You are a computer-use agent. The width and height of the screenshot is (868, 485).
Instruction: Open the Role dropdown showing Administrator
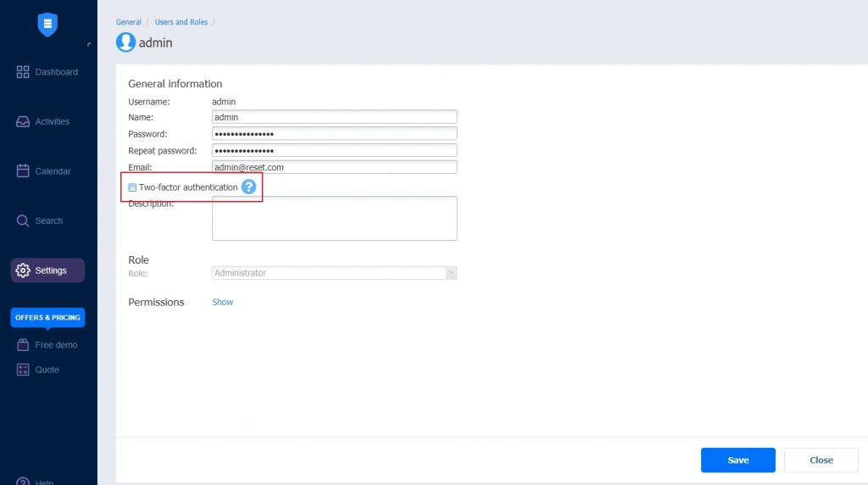point(334,273)
